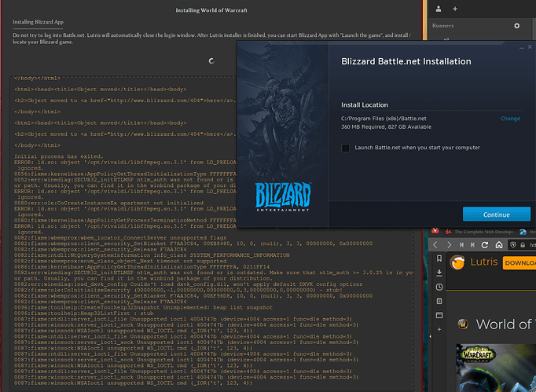Viewport: 536px width, 392px height.
Task: Click the Lutris site title link
Action: coord(483,262)
